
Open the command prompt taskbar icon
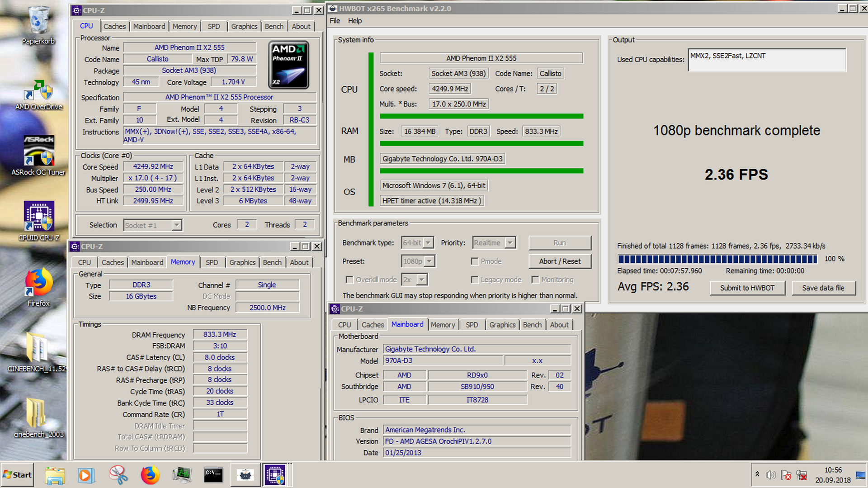213,475
